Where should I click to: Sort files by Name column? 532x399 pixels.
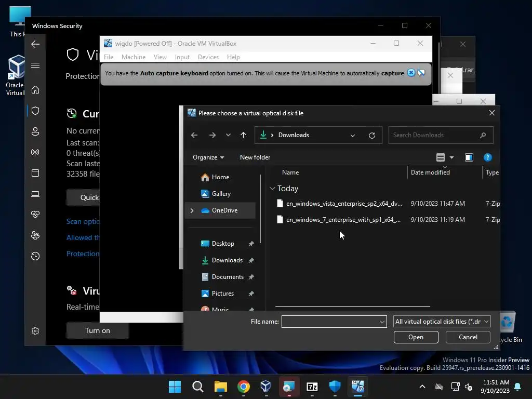(x=290, y=172)
